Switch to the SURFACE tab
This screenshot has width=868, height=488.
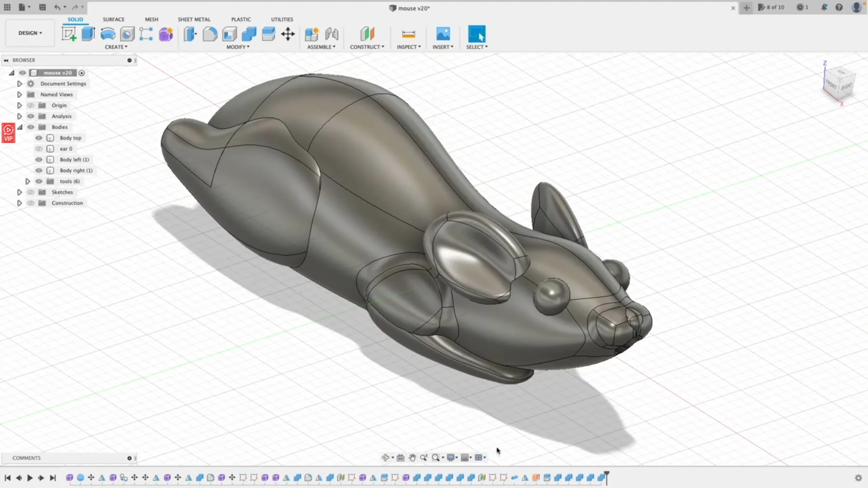coord(114,19)
